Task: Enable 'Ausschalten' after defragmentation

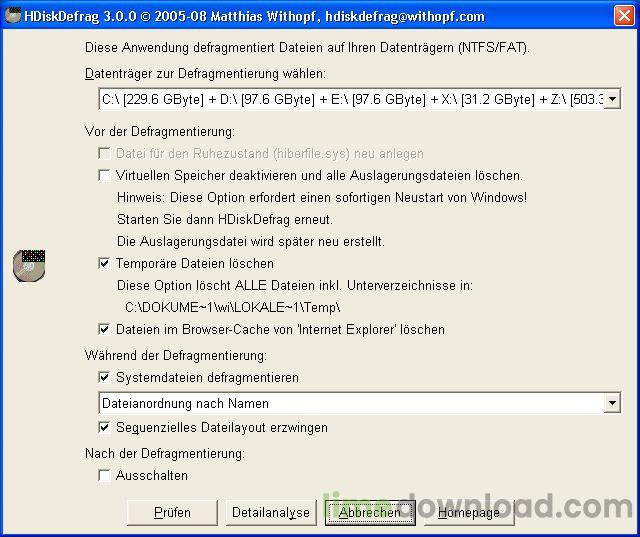Action: point(104,475)
